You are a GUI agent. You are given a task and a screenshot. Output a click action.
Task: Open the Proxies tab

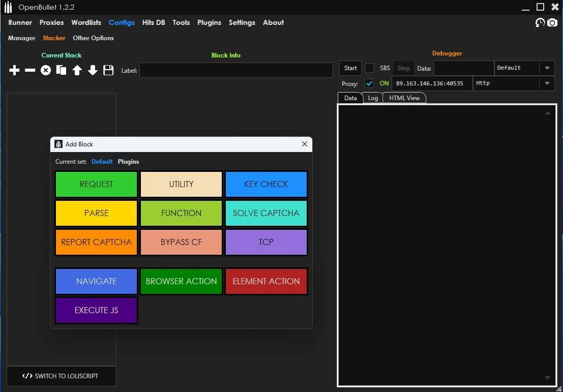(x=52, y=22)
